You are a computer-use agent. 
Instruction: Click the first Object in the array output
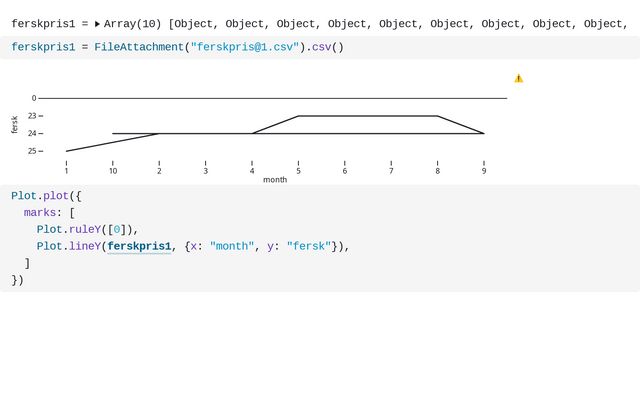194,24
